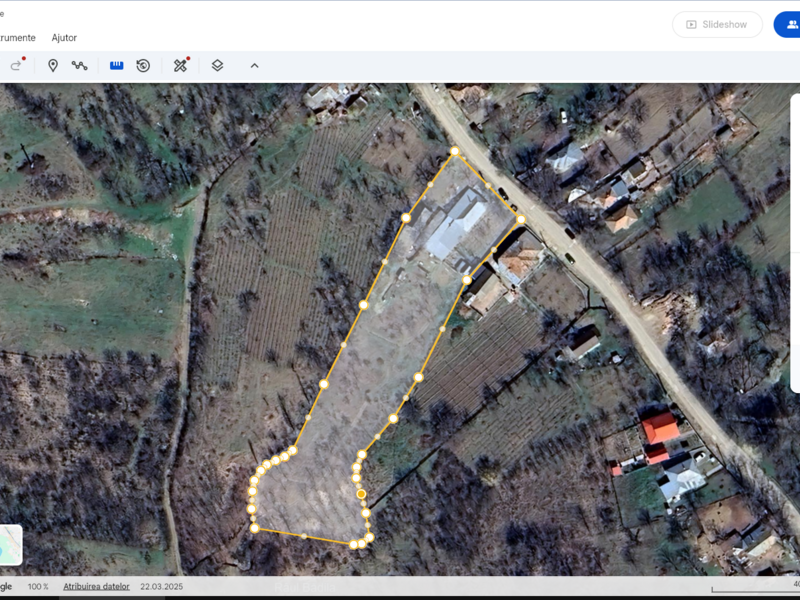Click the 100 % zoom indicator
The width and height of the screenshot is (800, 600).
[38, 587]
